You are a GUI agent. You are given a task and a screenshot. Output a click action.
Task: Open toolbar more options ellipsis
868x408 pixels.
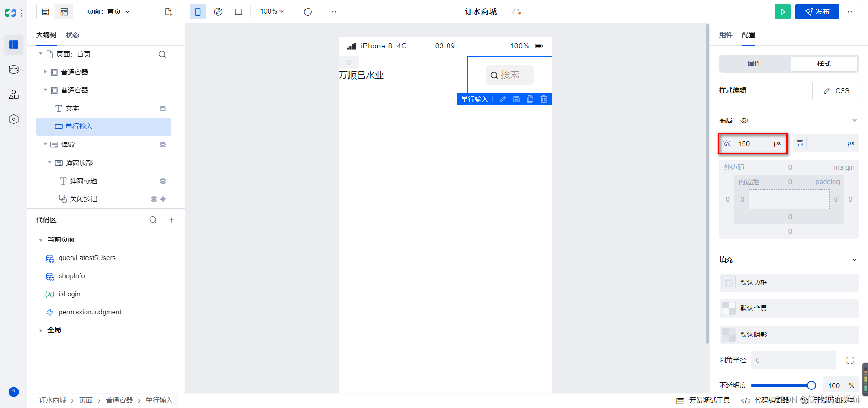333,12
